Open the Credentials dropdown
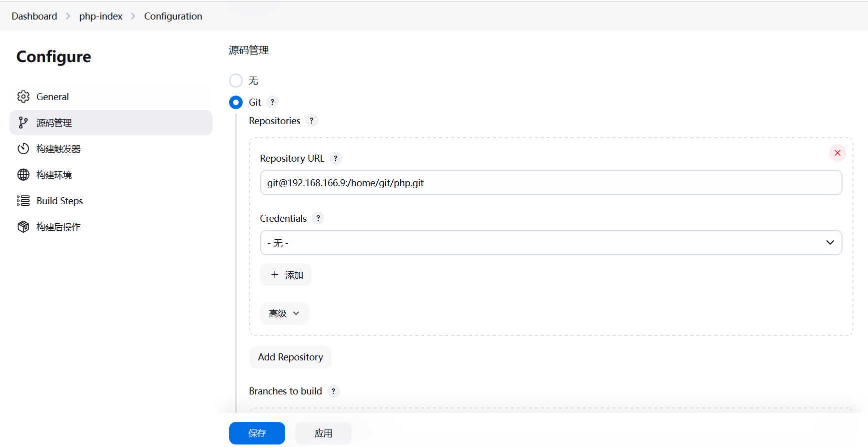Viewport: 868px width, 447px height. click(551, 243)
